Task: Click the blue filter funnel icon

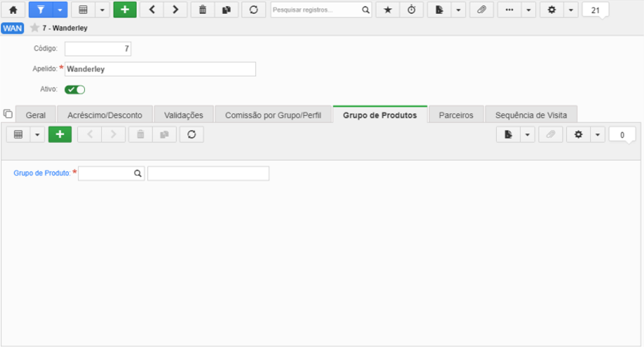Action: (x=41, y=10)
